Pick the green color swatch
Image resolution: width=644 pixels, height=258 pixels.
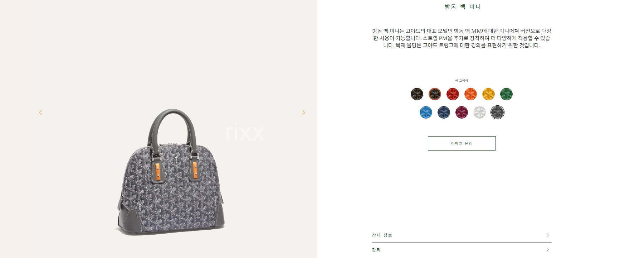[x=506, y=94]
